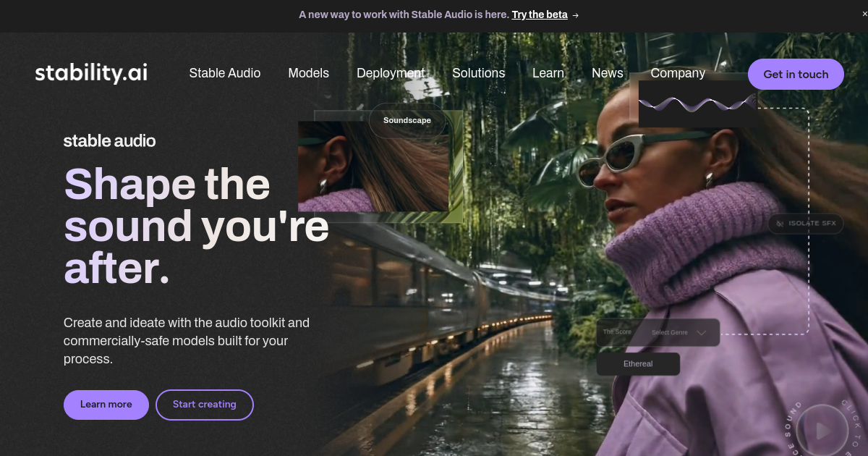The image size is (868, 456).
Task: Select the Soundscape pill
Action: coord(407,121)
